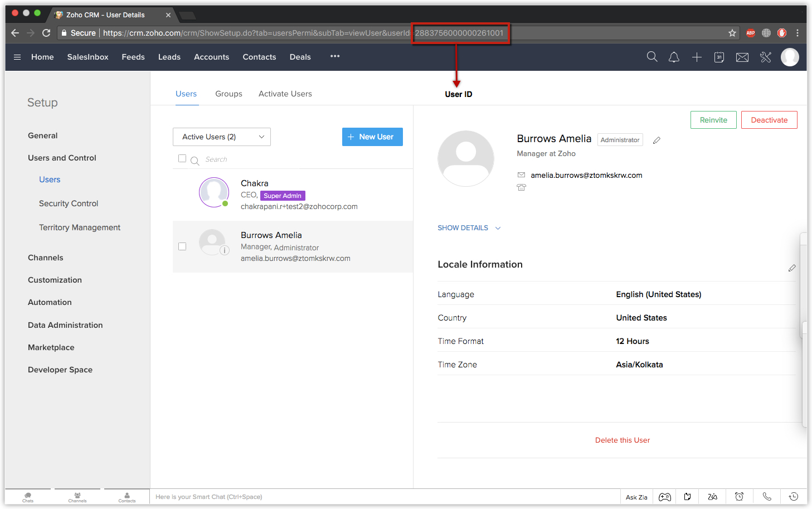The image size is (812, 509).
Task: Go back in browser
Action: [x=15, y=33]
